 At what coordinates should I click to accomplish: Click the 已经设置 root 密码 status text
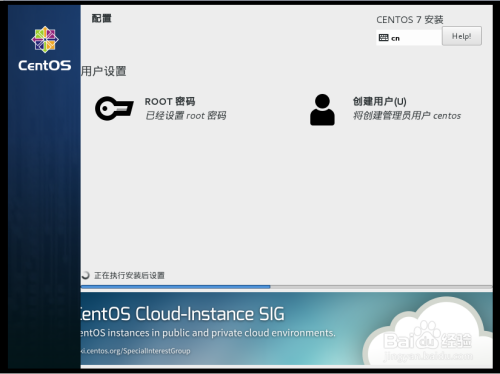[186, 116]
